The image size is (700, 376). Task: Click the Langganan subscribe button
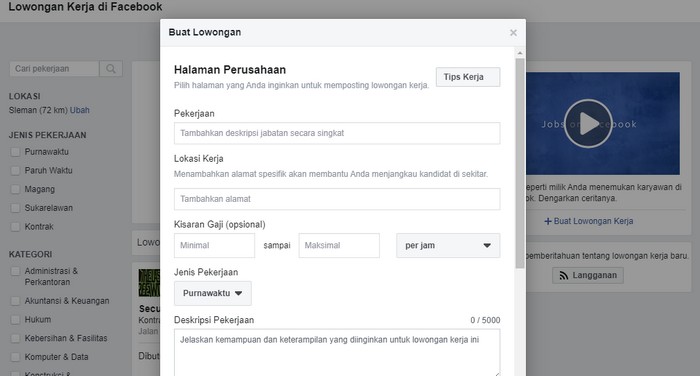tap(588, 276)
